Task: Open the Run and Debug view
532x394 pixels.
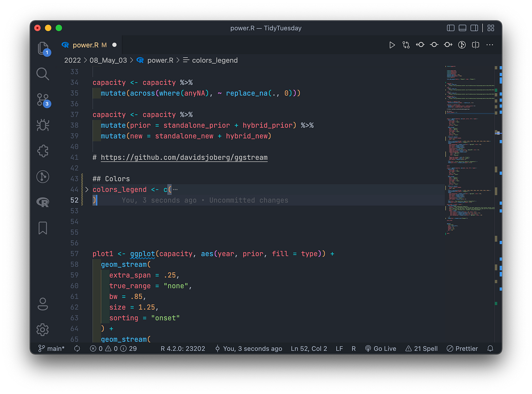Action: pos(43,125)
